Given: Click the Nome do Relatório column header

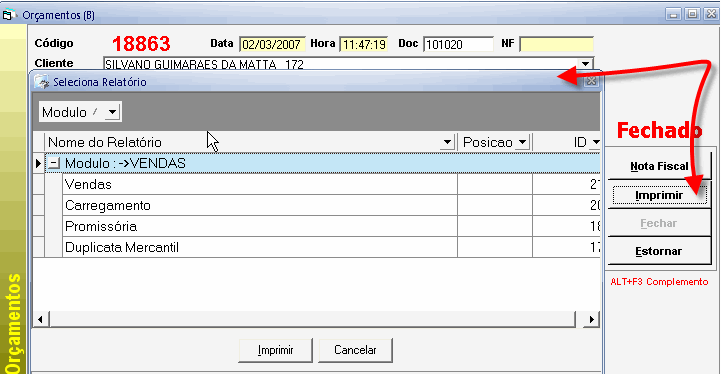Looking at the screenshot, I should [250, 142].
